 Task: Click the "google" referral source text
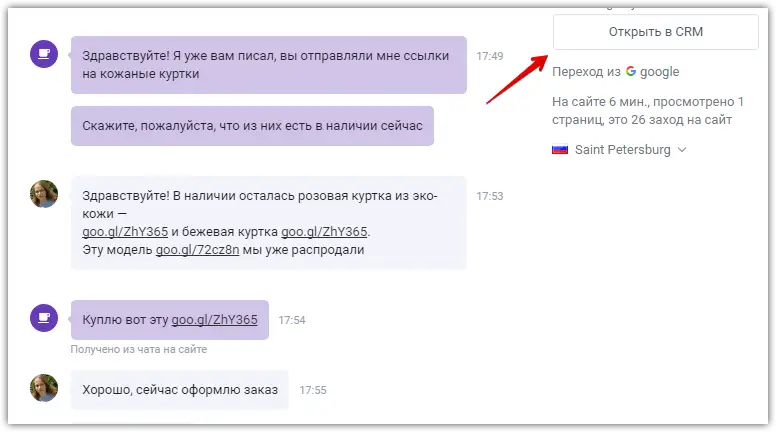pyautogui.click(x=659, y=72)
